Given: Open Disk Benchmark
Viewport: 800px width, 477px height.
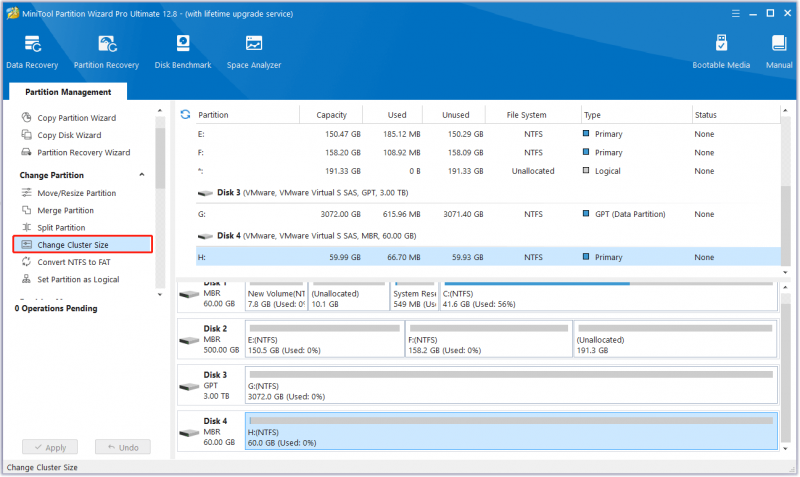Looking at the screenshot, I should point(183,51).
